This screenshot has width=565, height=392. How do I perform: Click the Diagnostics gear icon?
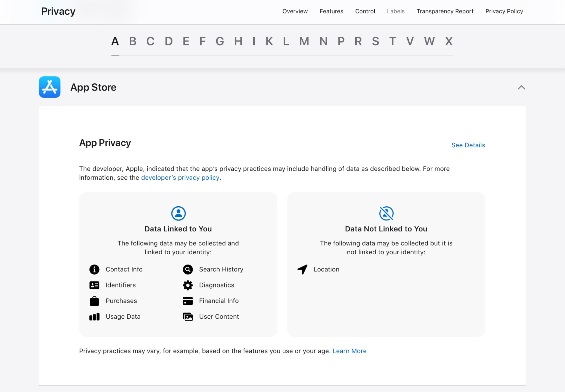pos(188,285)
